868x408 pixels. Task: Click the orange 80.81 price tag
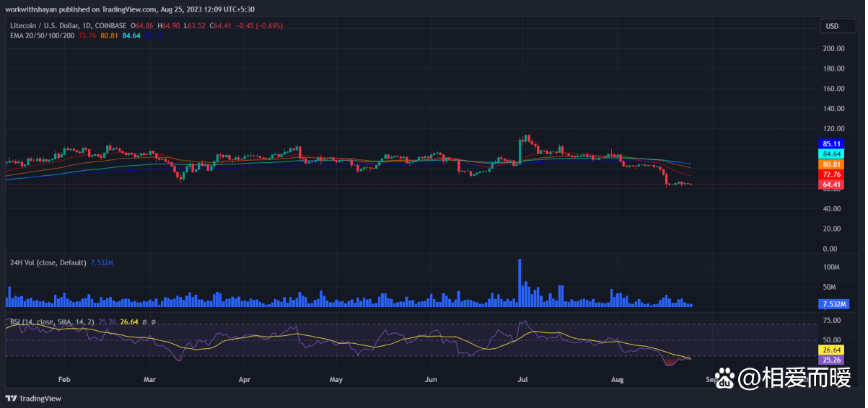tap(832, 164)
